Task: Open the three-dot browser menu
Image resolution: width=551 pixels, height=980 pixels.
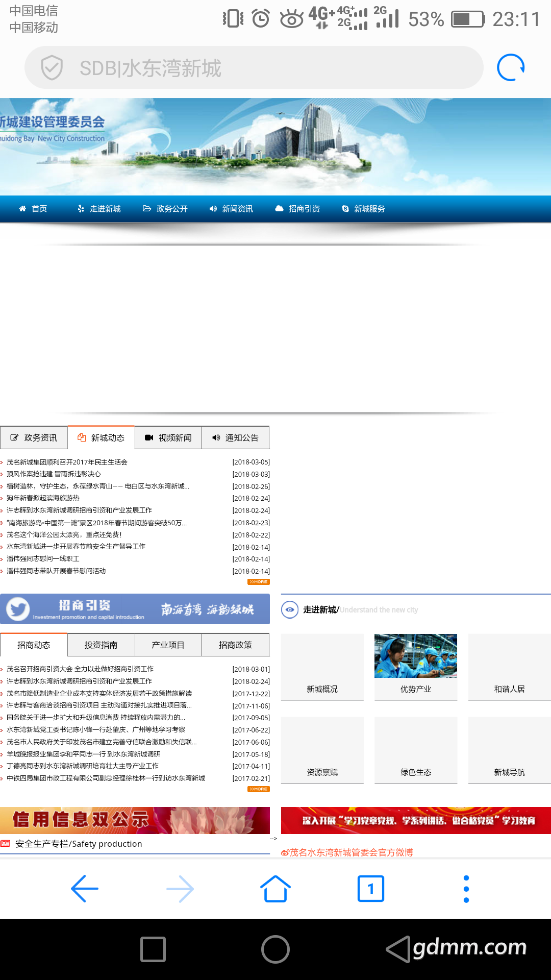Action: tap(466, 889)
